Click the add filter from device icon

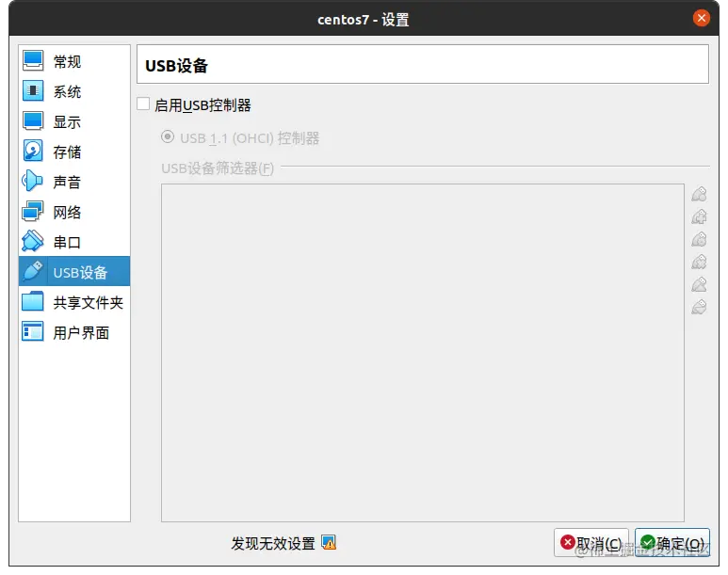[x=699, y=216]
